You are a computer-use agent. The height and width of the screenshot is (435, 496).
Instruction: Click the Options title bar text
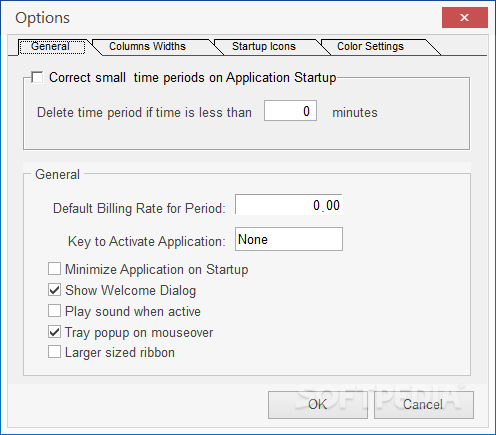click(43, 18)
